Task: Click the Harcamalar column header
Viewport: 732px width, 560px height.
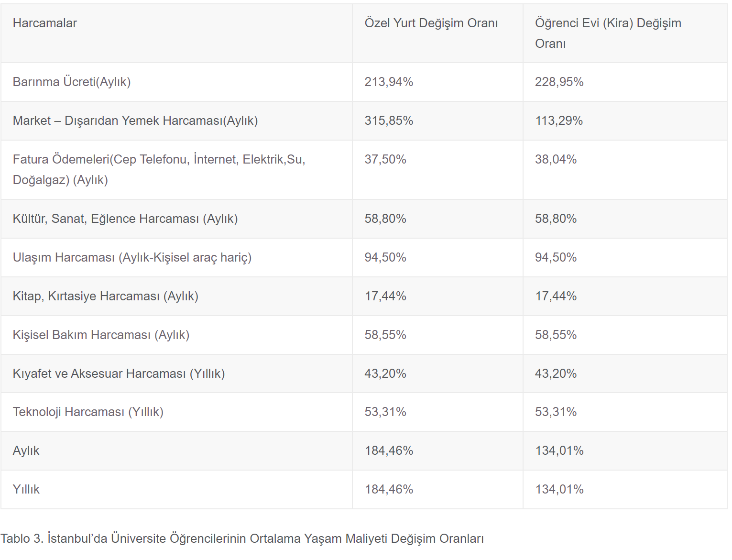Action: [x=45, y=23]
